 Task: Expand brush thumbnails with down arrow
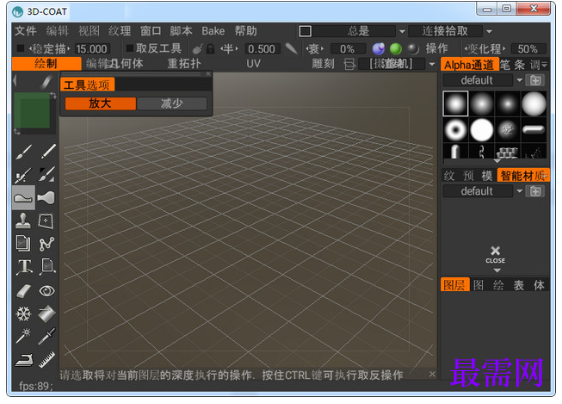pos(497,161)
